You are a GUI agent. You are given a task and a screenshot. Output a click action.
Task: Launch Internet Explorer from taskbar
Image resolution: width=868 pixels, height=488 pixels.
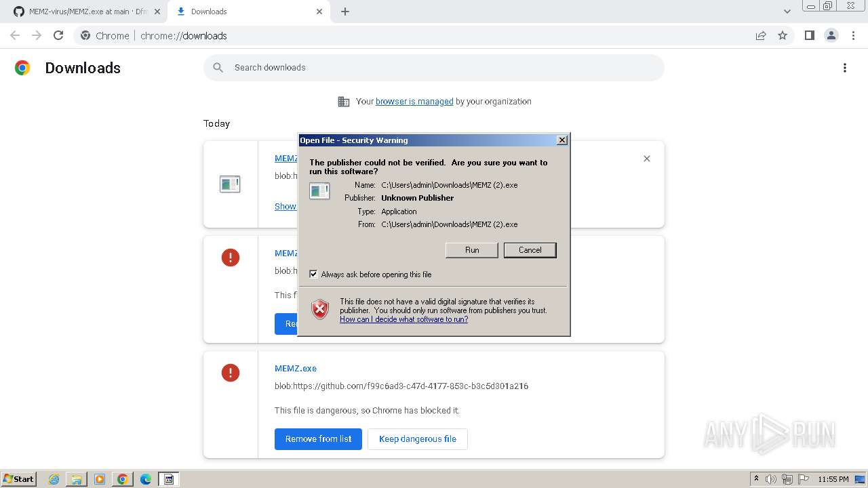pos(54,479)
